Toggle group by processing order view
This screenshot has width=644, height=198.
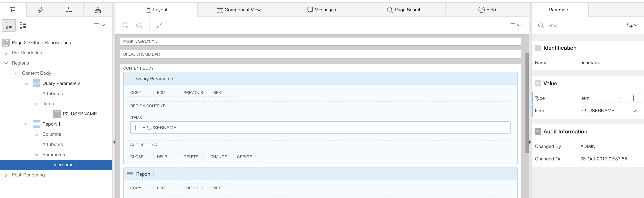(x=8, y=25)
